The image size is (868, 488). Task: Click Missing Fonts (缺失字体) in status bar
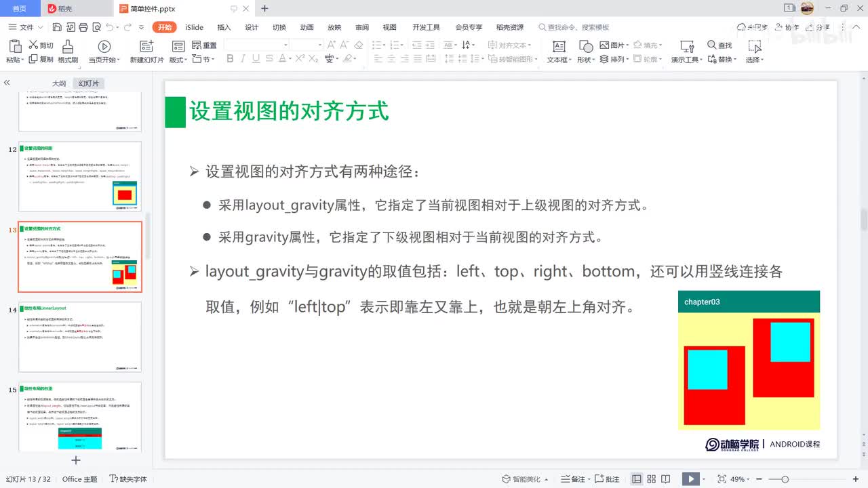tap(128, 479)
